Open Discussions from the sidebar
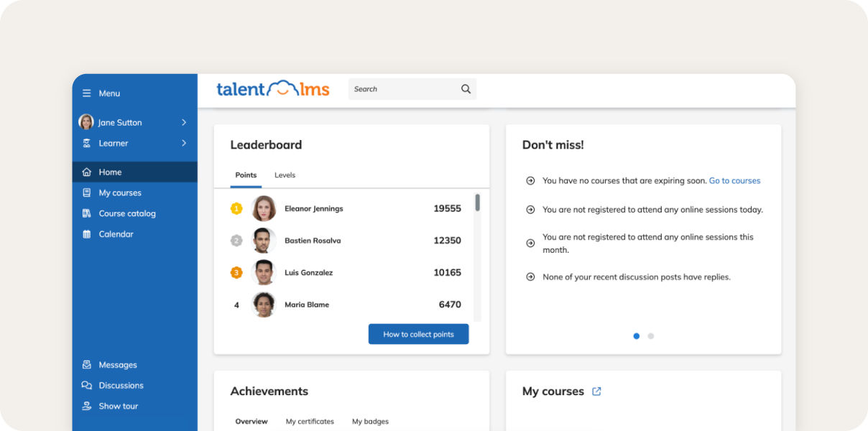Viewport: 868px width, 431px height. [x=86, y=385]
